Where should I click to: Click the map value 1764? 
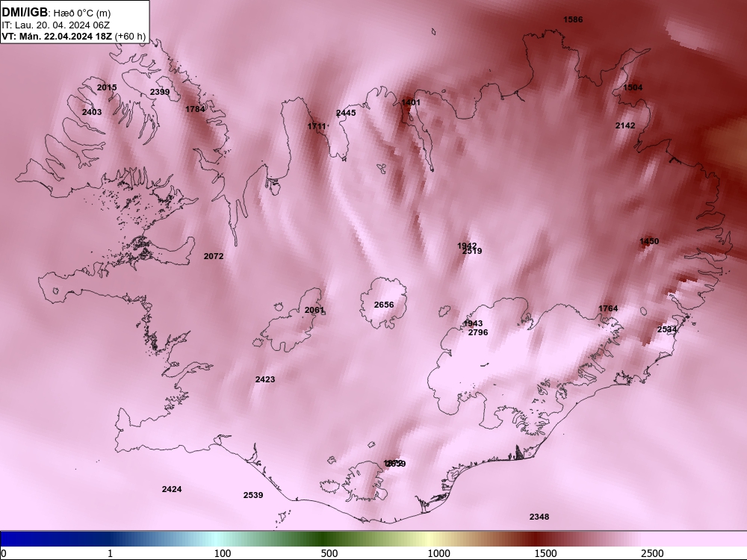click(608, 308)
